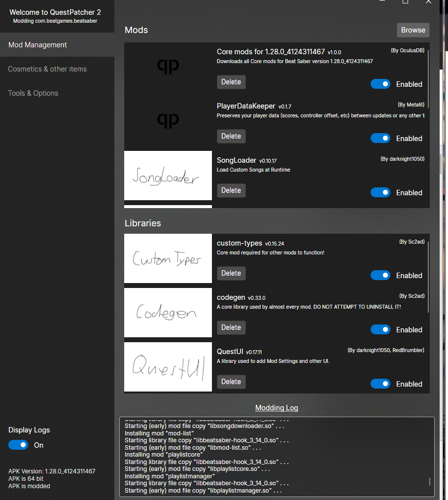Click the SongLoader handwritten cover image
This screenshot has width=448, height=500.
coord(168,176)
